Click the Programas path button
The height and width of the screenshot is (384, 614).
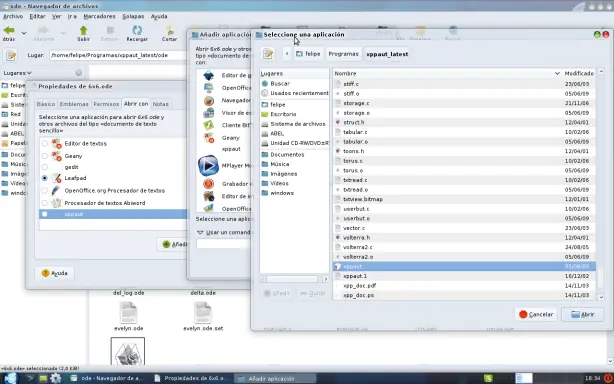point(343,54)
